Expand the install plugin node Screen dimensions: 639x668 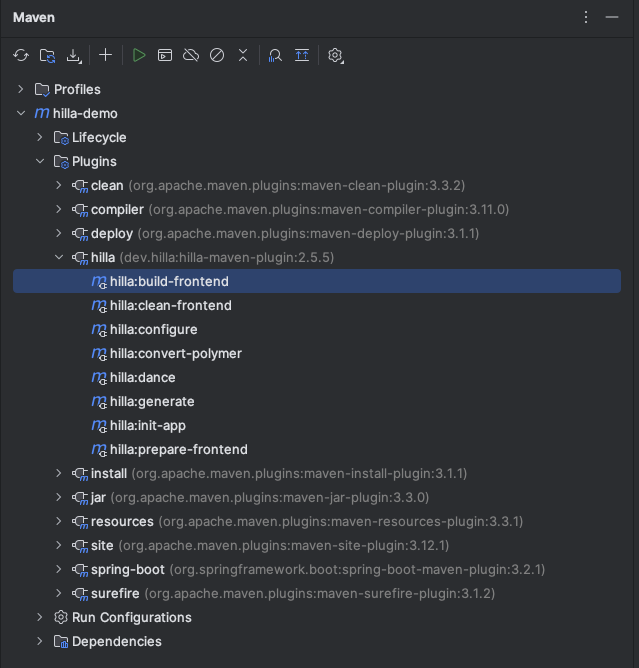(x=59, y=473)
